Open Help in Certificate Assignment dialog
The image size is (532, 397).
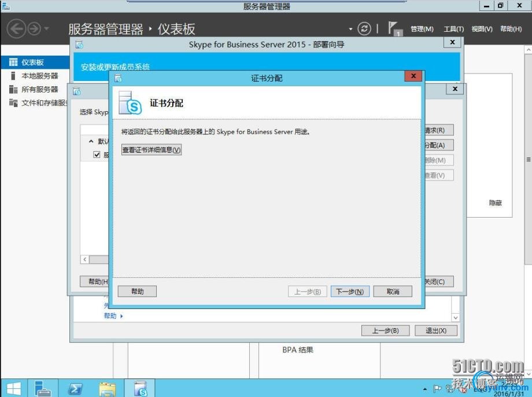pyautogui.click(x=137, y=291)
